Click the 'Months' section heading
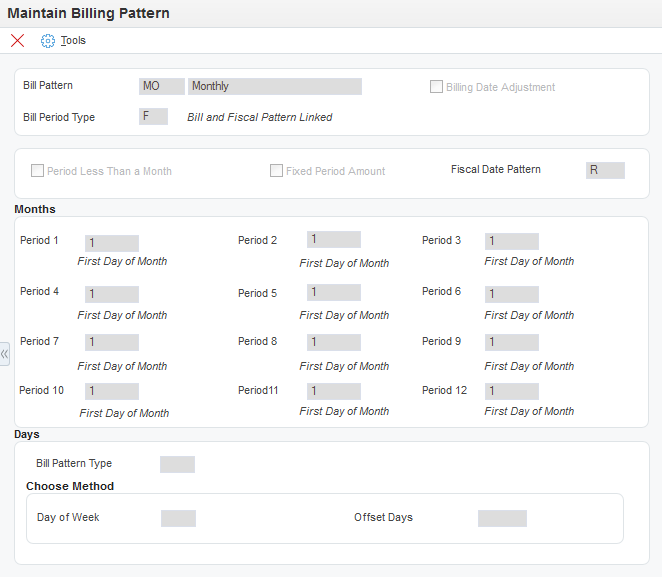This screenshot has width=662, height=577. tap(35, 209)
